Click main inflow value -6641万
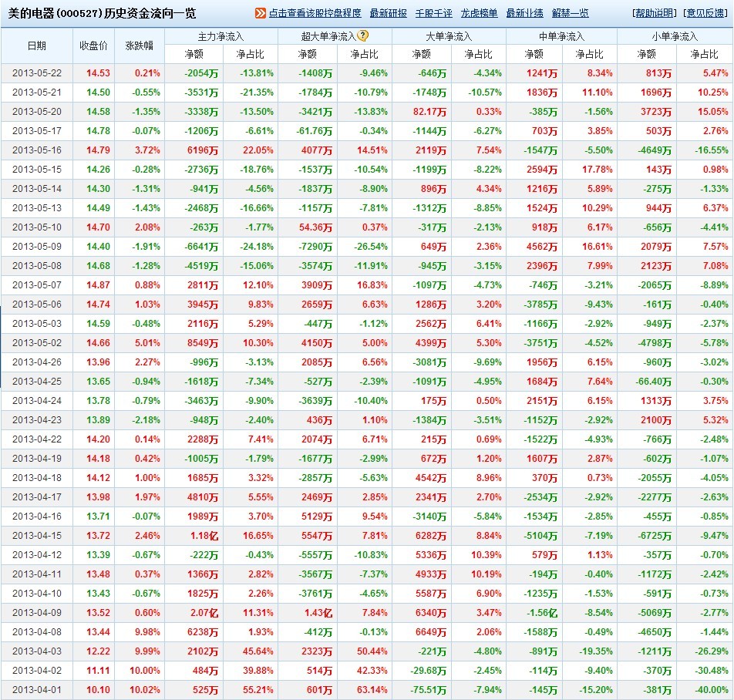734x700 pixels. pos(201,246)
